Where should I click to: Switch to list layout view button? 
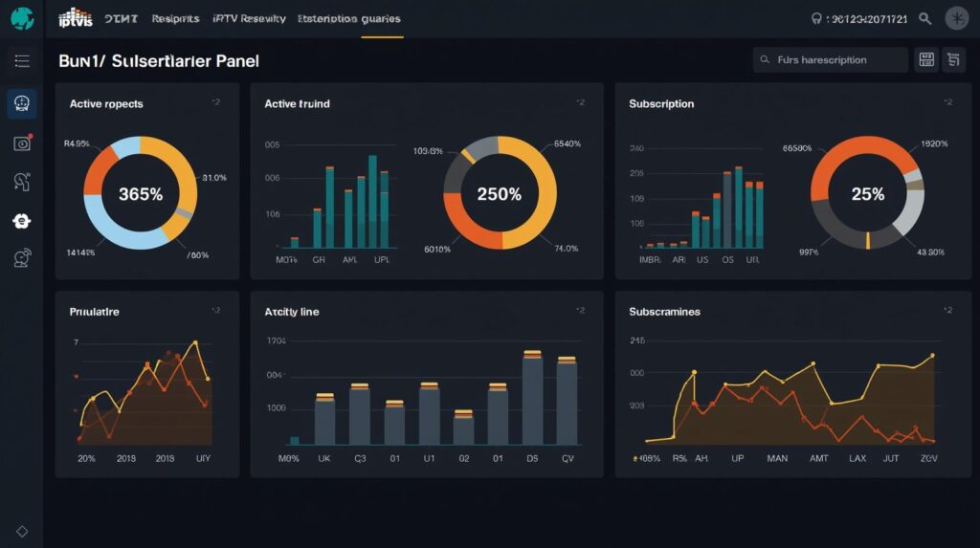coord(953,60)
